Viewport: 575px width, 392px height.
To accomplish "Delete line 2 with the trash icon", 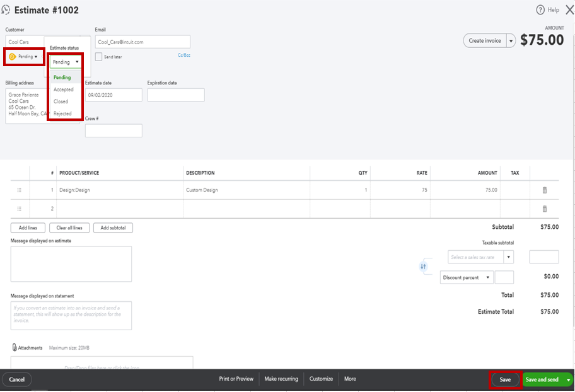I will click(x=543, y=208).
